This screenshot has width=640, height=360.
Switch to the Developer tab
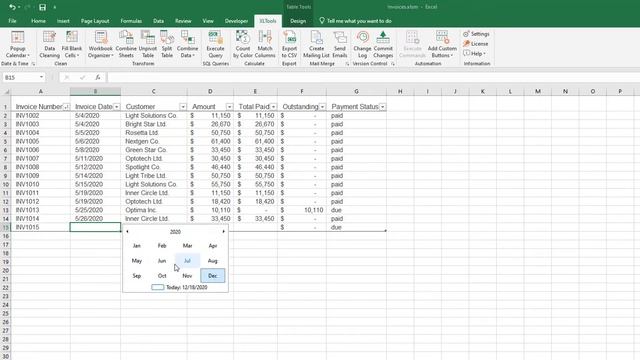click(x=236, y=21)
